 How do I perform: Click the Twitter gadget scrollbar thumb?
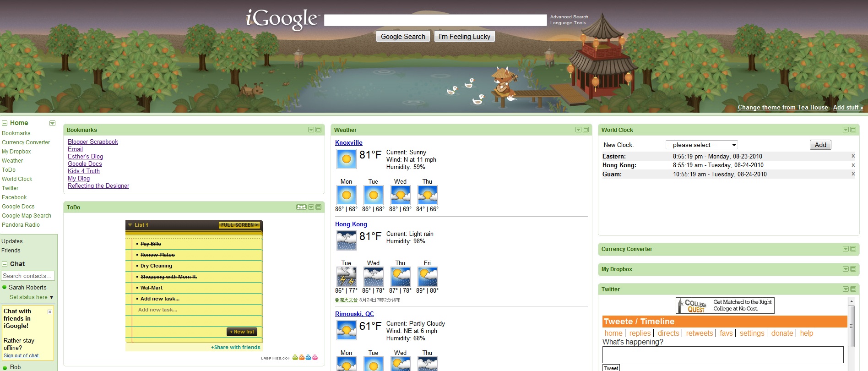point(851,326)
